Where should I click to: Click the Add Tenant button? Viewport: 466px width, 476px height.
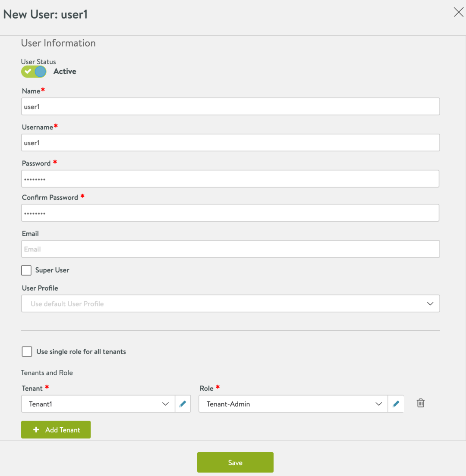[56, 429]
